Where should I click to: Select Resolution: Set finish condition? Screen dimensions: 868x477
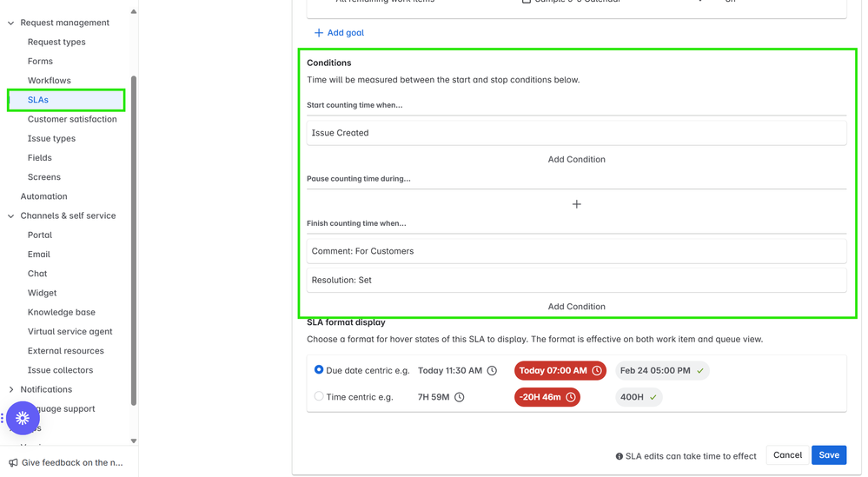tap(576, 281)
